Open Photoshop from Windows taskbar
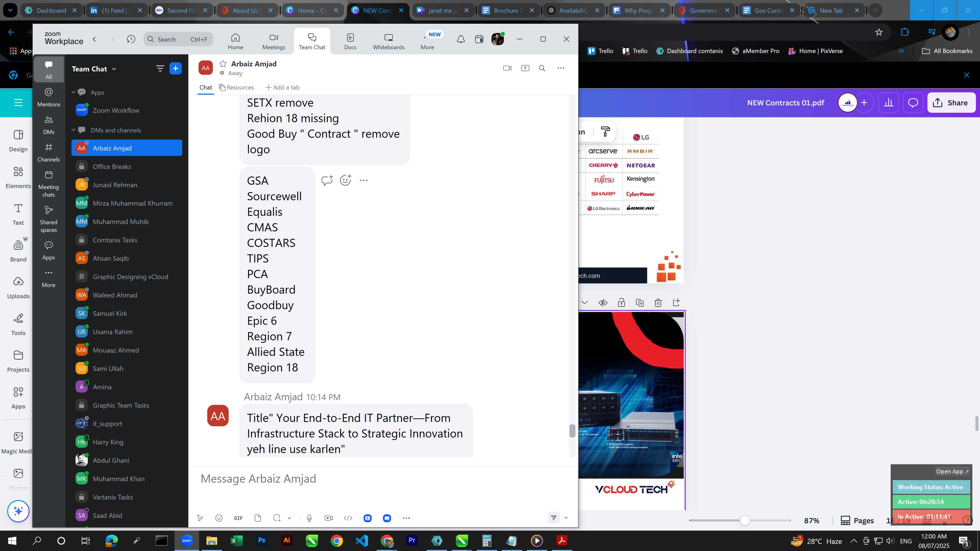Viewport: 980px width, 551px height. [x=261, y=540]
